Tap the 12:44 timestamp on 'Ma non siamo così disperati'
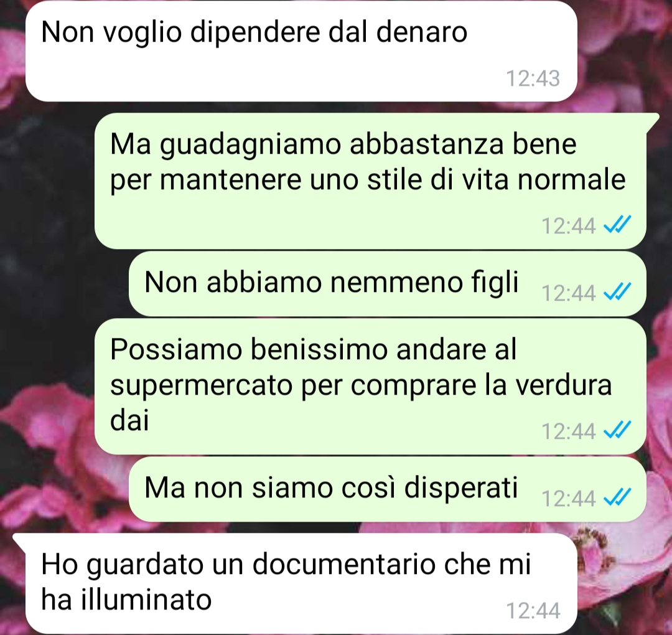This screenshot has height=635, width=672. tap(569, 499)
